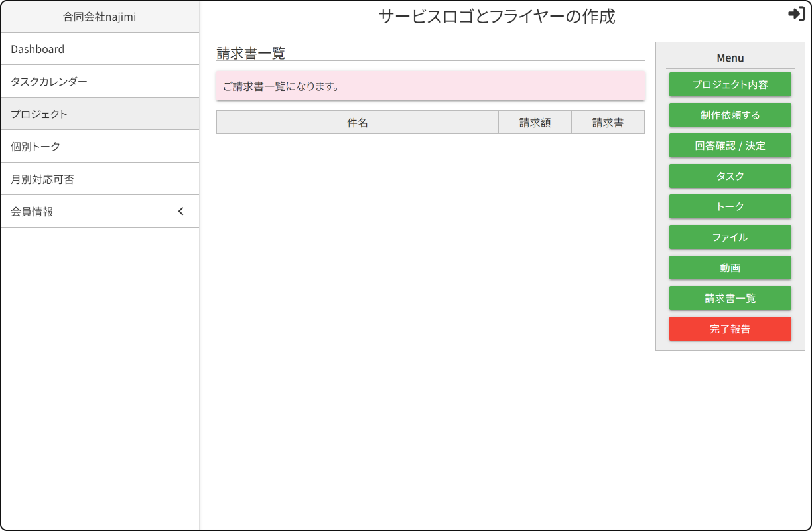The image size is (812, 531).
Task: Click the 件名 column header
Action: coord(358,123)
